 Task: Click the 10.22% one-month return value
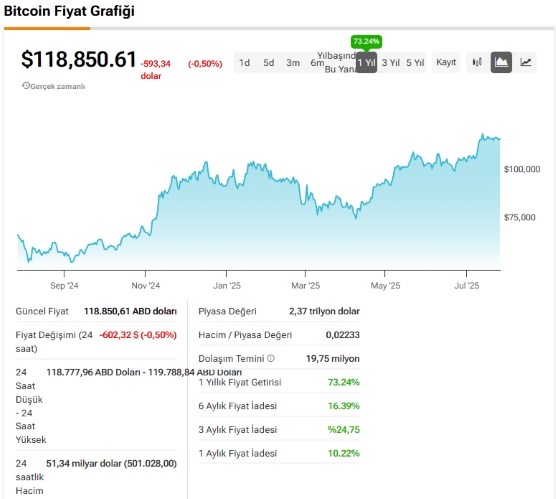(x=344, y=453)
